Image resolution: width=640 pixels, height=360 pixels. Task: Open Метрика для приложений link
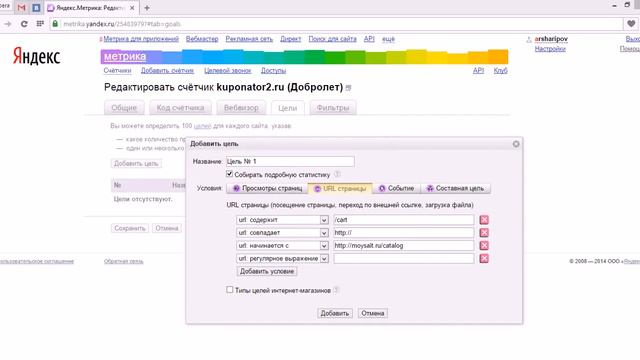pyautogui.click(x=141, y=39)
